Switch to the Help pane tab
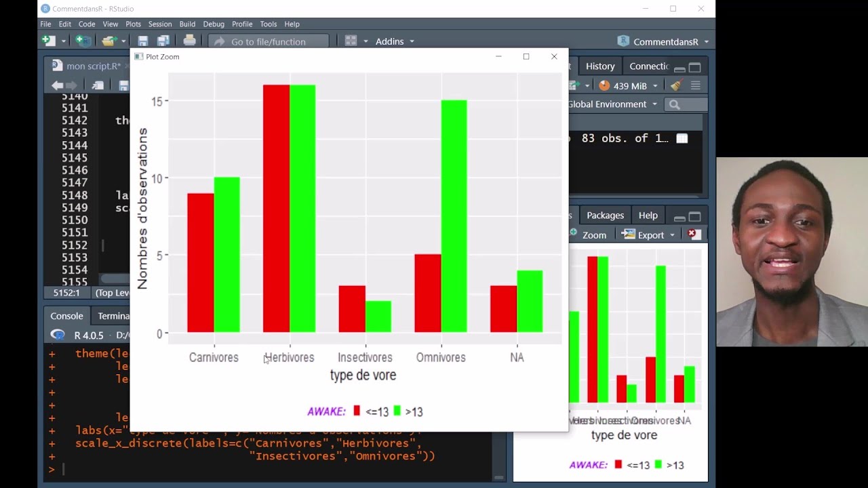 click(648, 215)
